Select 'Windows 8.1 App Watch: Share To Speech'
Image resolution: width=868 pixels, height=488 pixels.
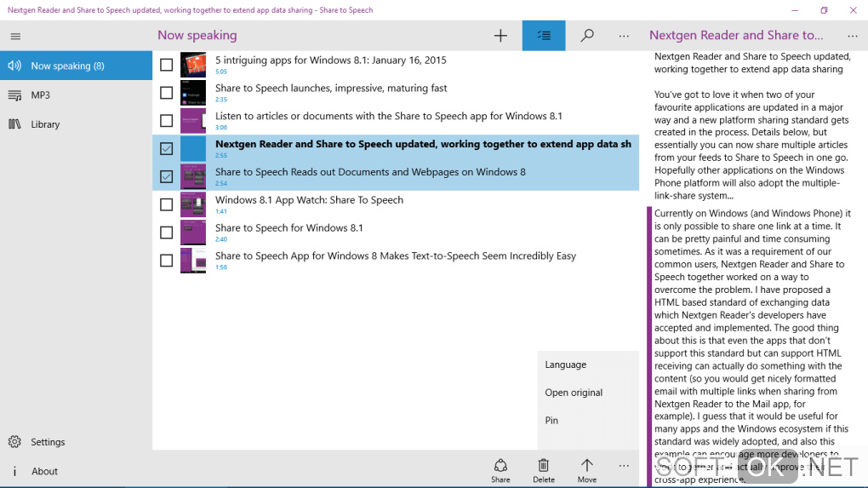(x=309, y=200)
